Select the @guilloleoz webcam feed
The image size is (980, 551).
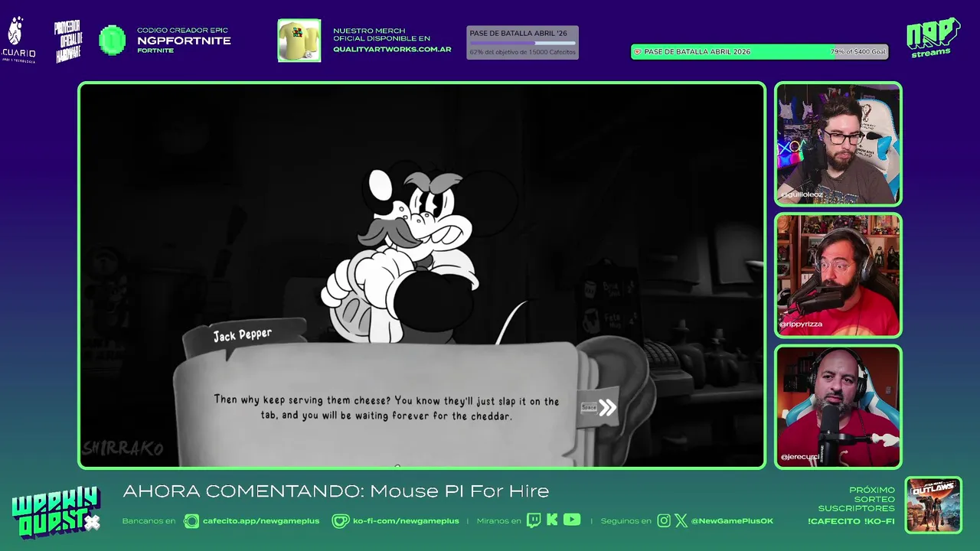(x=838, y=144)
